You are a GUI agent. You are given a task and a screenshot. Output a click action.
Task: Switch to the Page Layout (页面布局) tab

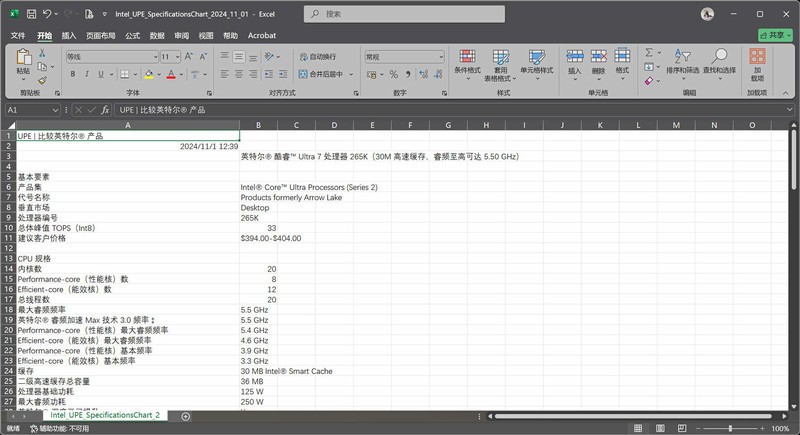(x=101, y=36)
